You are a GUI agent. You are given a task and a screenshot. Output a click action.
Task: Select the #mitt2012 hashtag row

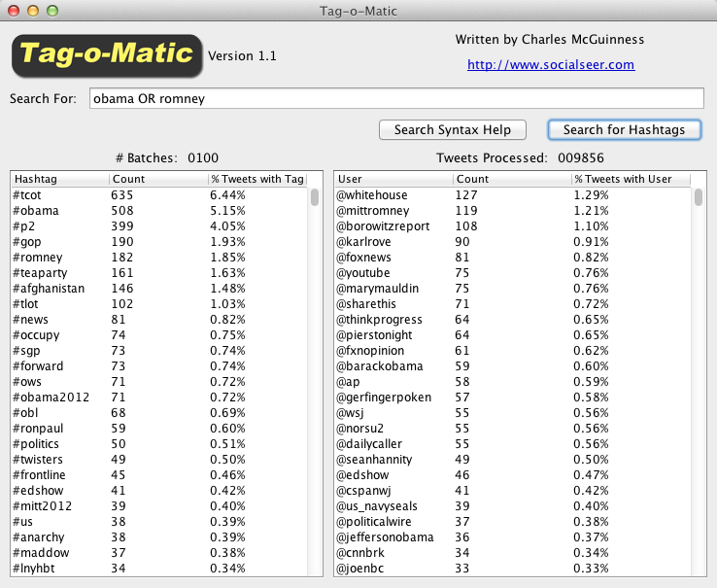click(x=159, y=506)
